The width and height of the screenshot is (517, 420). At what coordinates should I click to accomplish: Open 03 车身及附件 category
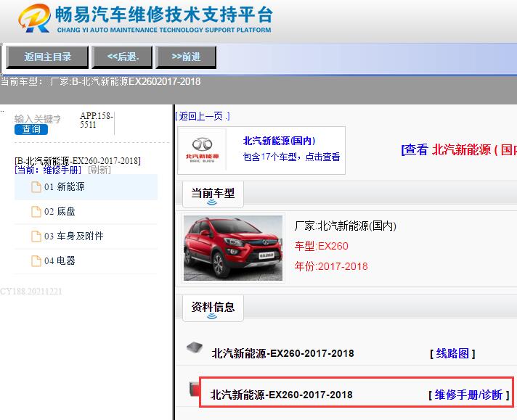pos(73,236)
